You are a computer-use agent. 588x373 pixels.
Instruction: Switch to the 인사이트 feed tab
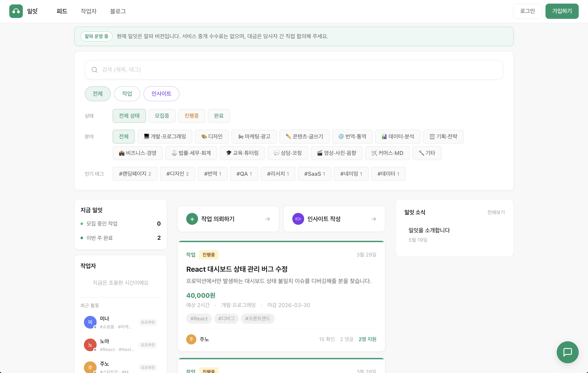pos(161,94)
